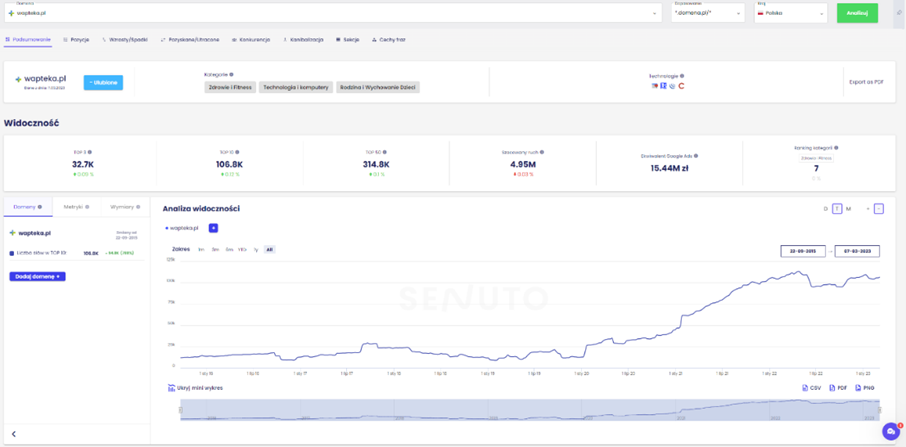906x447 pixels.
Task: Collapse the left panel with the arrow
Action: [14, 434]
